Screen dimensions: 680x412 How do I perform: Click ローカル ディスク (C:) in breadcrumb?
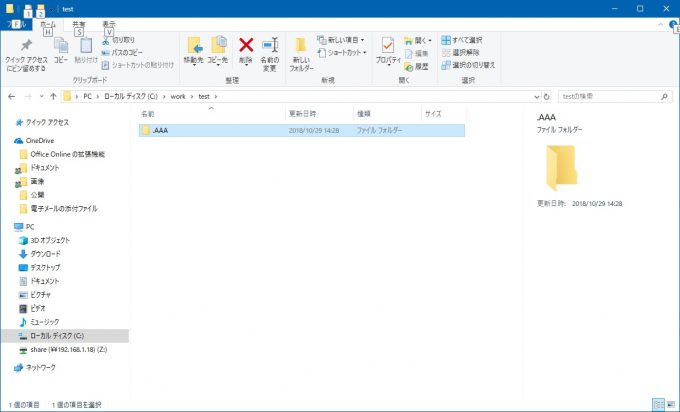[x=131, y=96]
